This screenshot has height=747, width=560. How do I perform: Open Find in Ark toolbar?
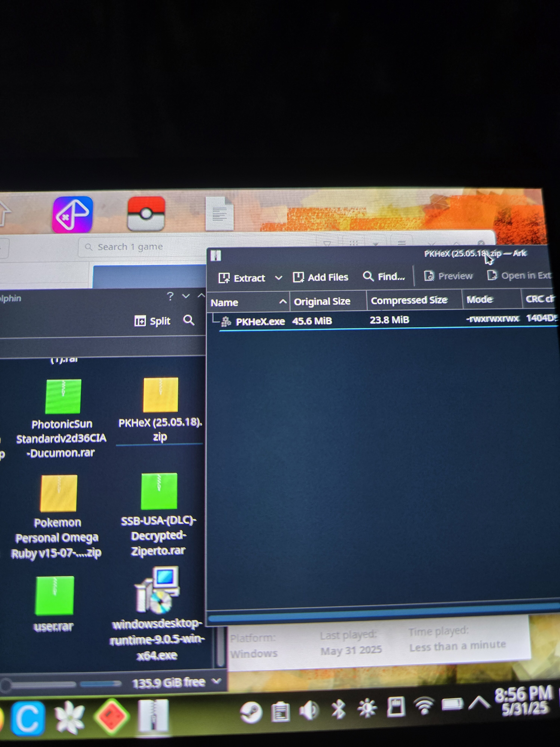click(384, 277)
